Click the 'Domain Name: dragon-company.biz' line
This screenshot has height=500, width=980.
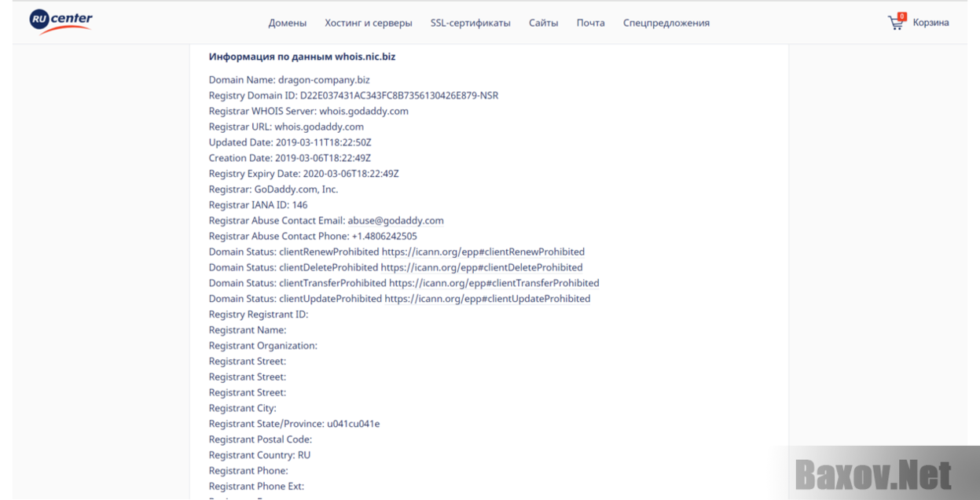tap(289, 80)
